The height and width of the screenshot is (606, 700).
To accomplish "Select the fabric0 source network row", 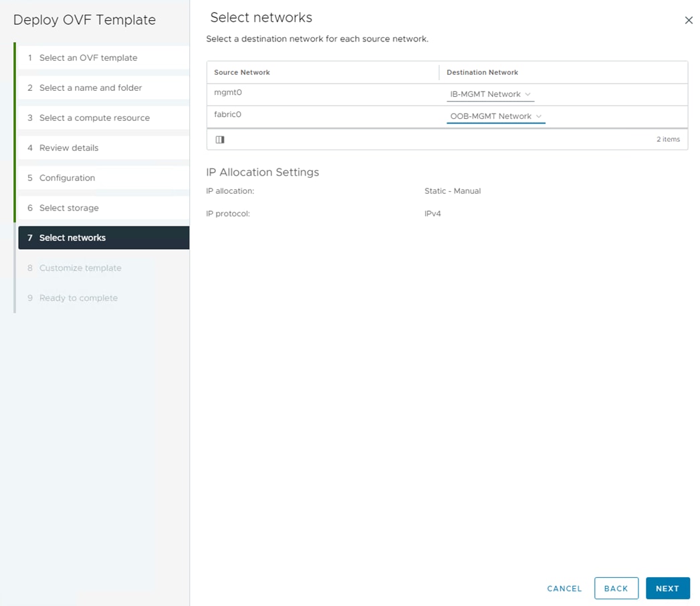I will tap(228, 115).
